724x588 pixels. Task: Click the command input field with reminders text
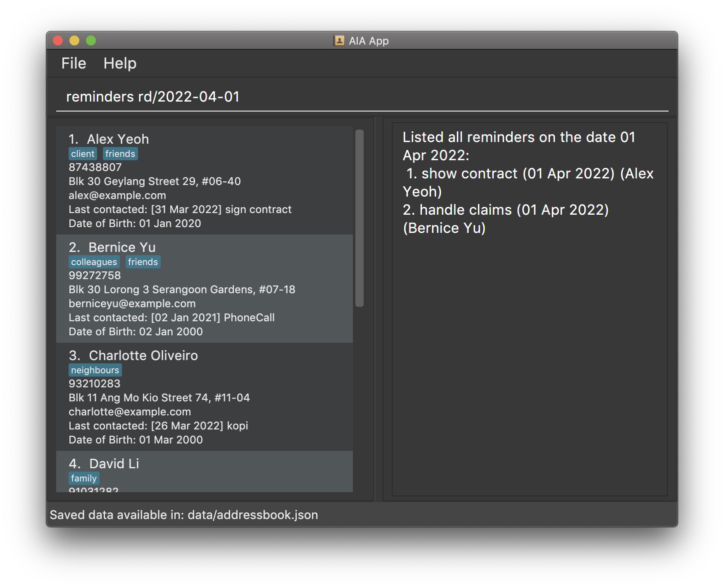click(362, 97)
